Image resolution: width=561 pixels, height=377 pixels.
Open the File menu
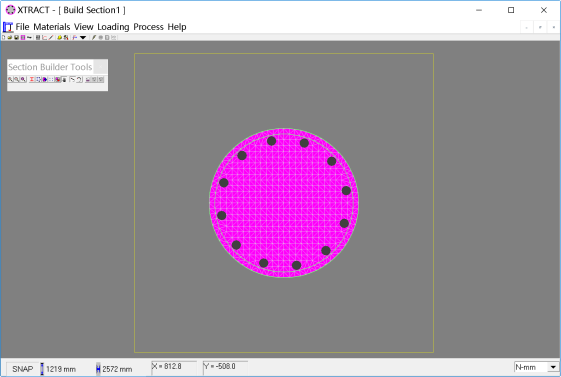(x=22, y=27)
